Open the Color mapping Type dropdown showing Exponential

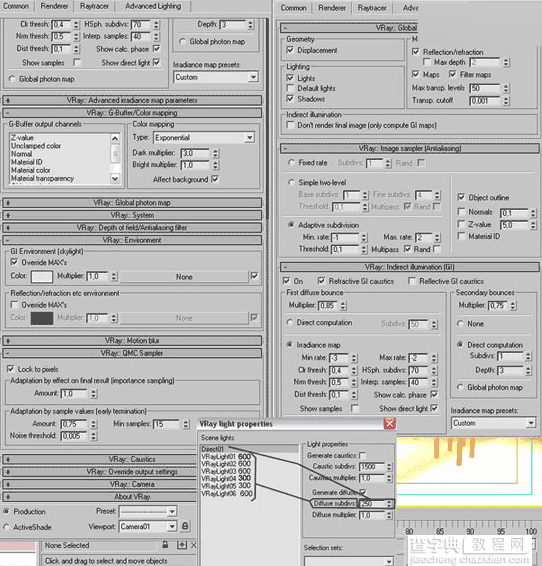point(204,138)
